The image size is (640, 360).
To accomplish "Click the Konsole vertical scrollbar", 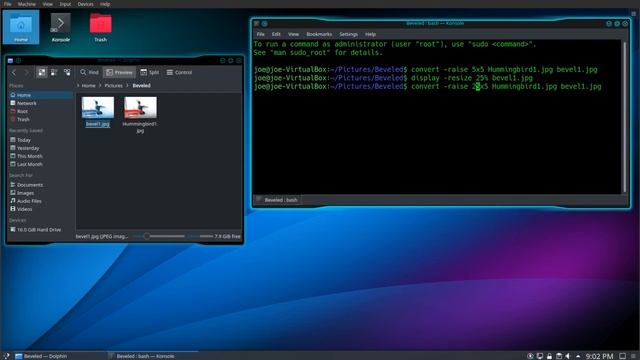I will coord(624,116).
